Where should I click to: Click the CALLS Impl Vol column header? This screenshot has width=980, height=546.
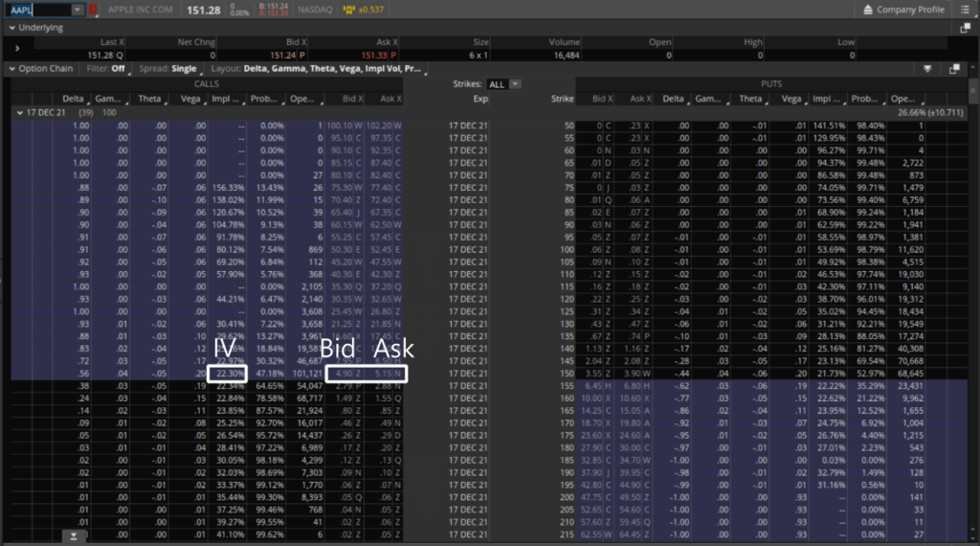coord(226,99)
